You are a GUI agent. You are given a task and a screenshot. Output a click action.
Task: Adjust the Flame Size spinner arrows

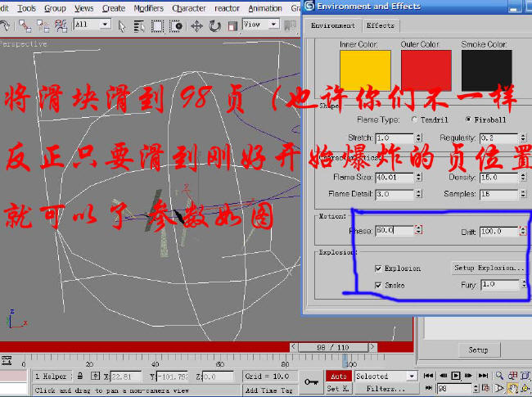pyautogui.click(x=419, y=177)
